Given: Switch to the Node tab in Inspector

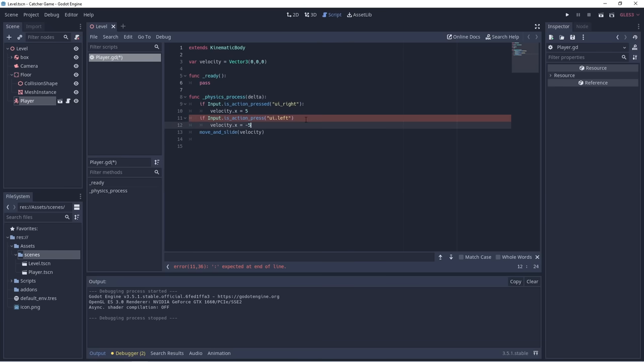Looking at the screenshot, I should click(x=582, y=26).
